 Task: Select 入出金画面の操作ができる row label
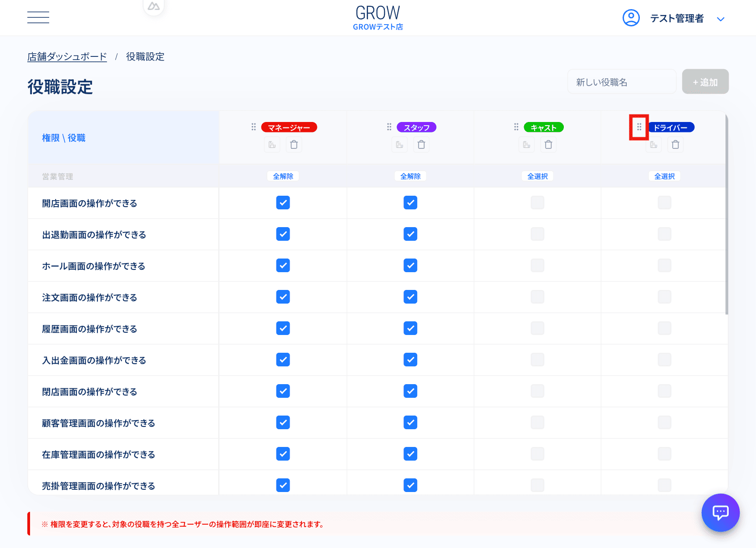[x=94, y=360]
